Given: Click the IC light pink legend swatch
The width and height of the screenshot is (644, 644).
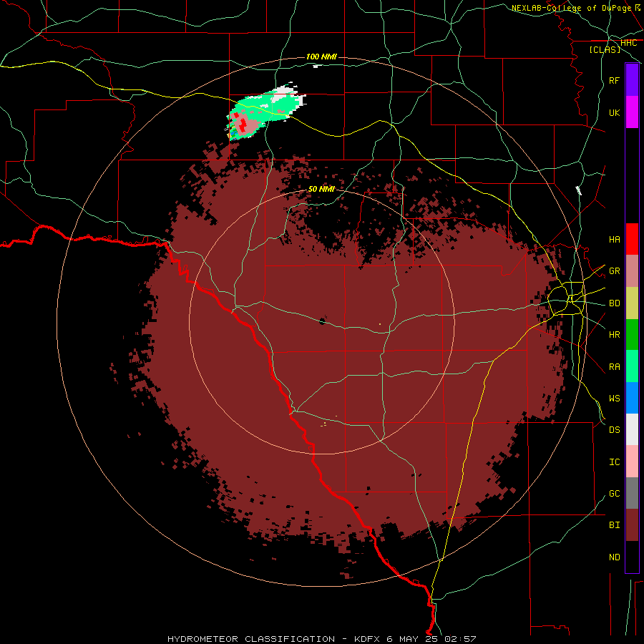Looking at the screenshot, I should (x=632, y=462).
